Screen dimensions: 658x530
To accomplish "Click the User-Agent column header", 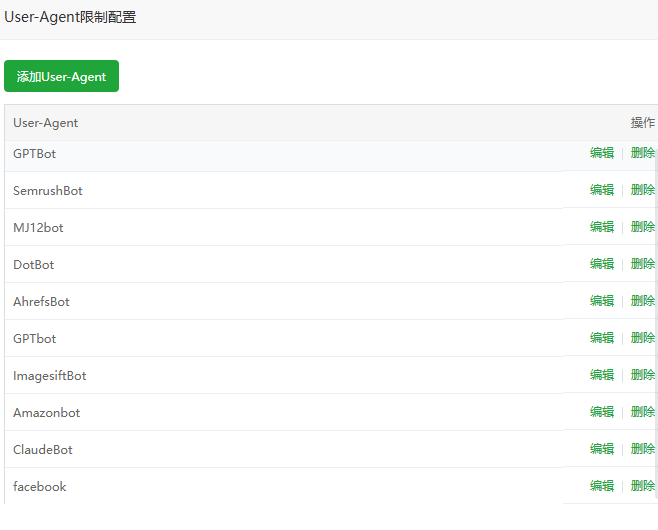I will point(45,123).
